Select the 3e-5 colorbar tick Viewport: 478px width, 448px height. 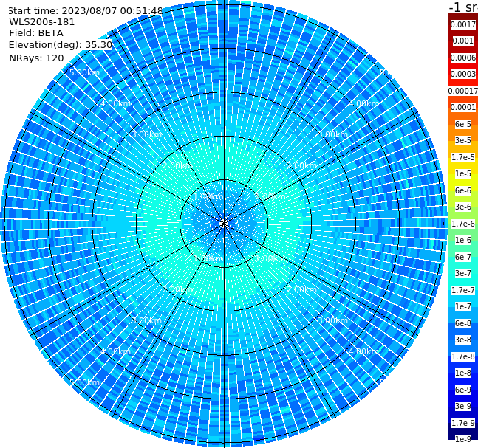click(x=463, y=140)
